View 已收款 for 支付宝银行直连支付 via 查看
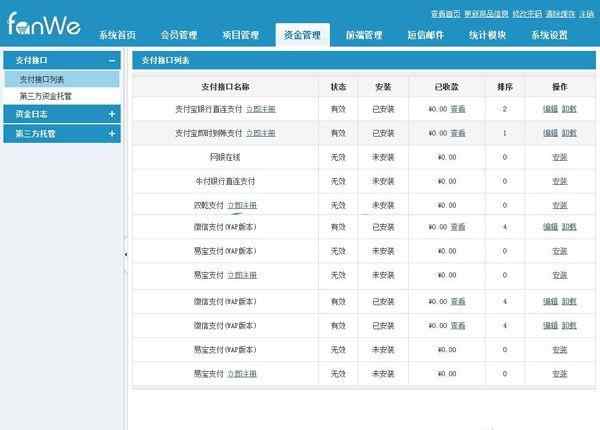The height and width of the screenshot is (430, 600). [x=458, y=109]
